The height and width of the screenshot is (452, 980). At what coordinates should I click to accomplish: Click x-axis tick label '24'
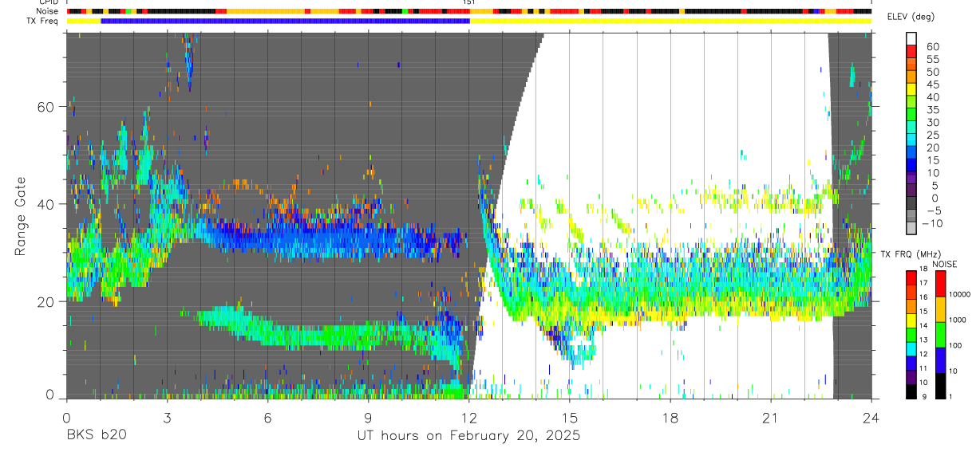pos(871,418)
